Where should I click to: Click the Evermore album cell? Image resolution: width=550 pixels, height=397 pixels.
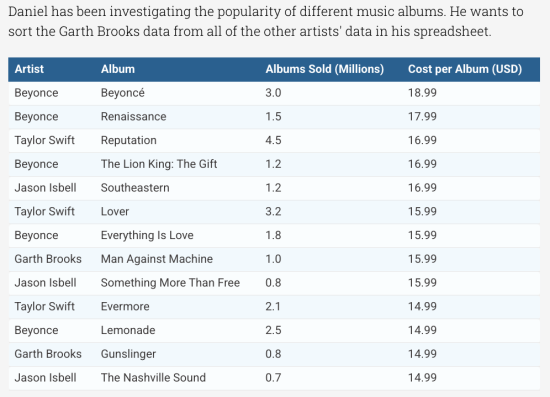(125, 306)
